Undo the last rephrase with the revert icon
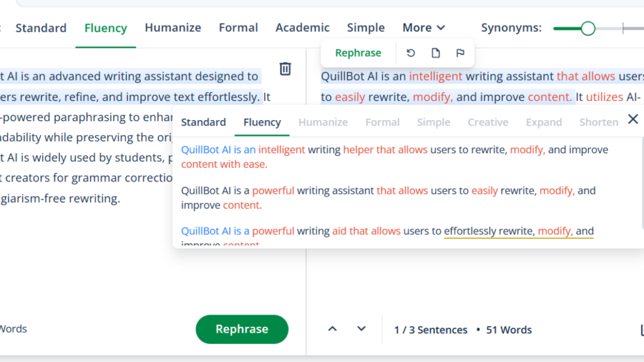The height and width of the screenshot is (362, 644). pos(411,53)
